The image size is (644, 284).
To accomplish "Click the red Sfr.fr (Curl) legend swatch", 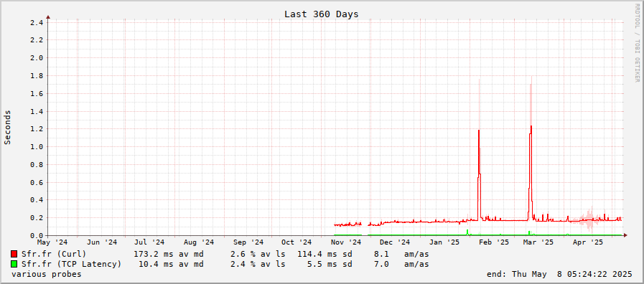I will tap(14, 254).
